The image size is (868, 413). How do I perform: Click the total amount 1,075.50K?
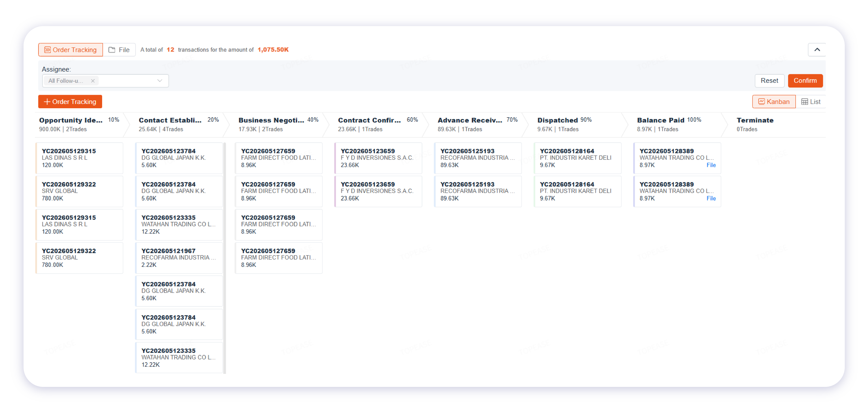coord(273,50)
